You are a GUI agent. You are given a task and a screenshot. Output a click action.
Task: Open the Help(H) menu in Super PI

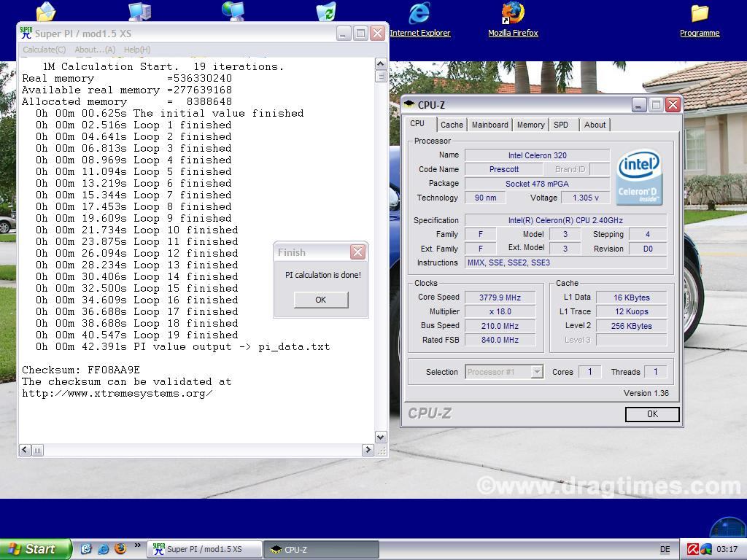(137, 50)
